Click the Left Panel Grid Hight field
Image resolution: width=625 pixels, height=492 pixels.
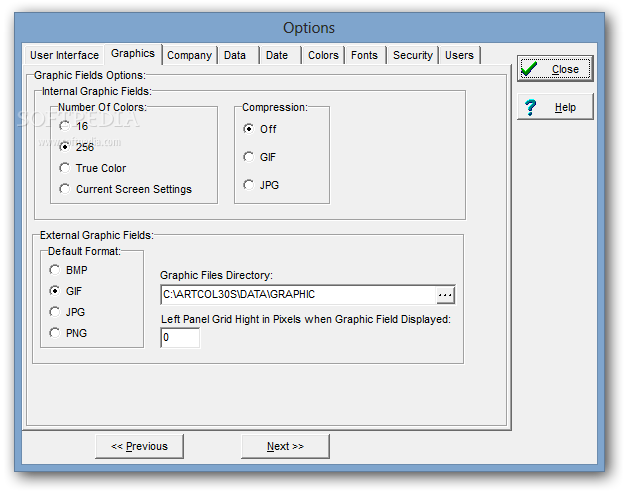click(180, 337)
